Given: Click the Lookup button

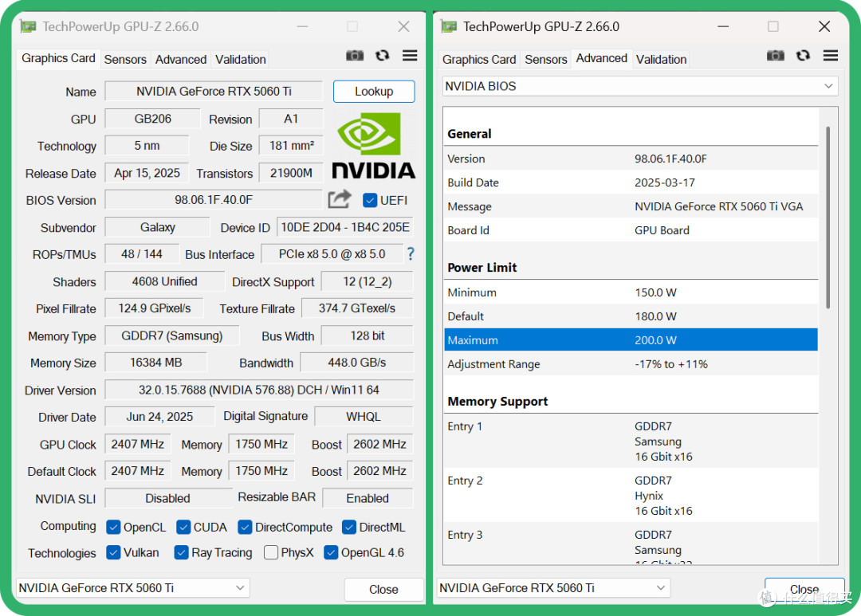Looking at the screenshot, I should tap(374, 91).
